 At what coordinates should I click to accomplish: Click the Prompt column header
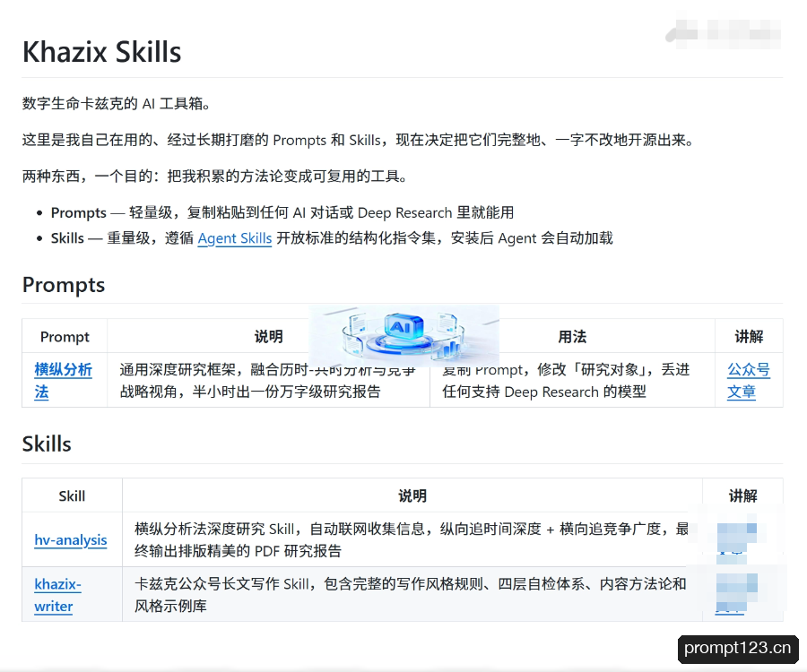[x=65, y=337]
